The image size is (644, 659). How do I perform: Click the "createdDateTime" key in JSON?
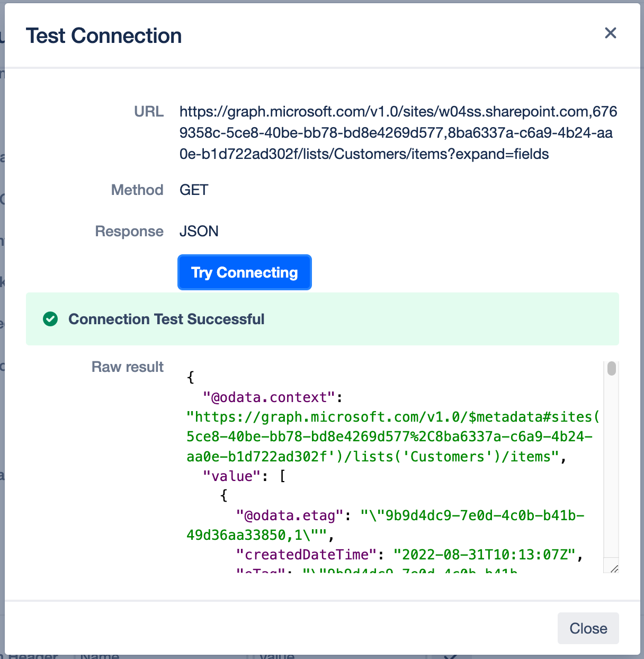click(x=306, y=555)
